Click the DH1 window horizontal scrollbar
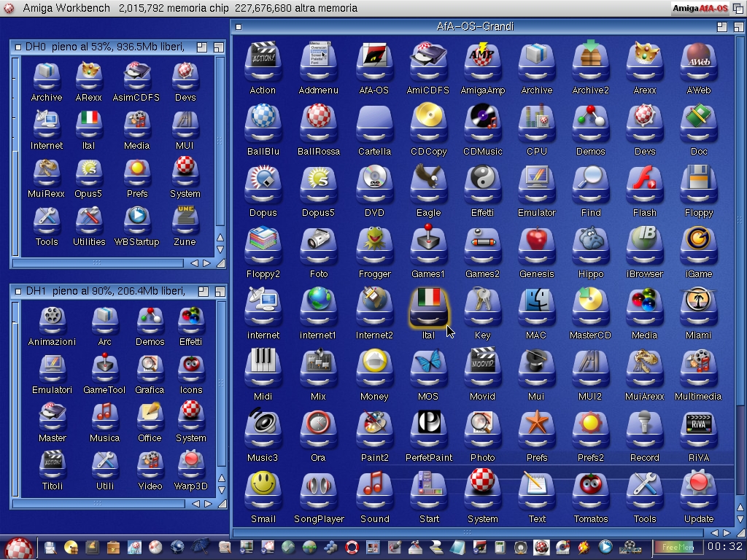The image size is (747, 560). click(98, 504)
